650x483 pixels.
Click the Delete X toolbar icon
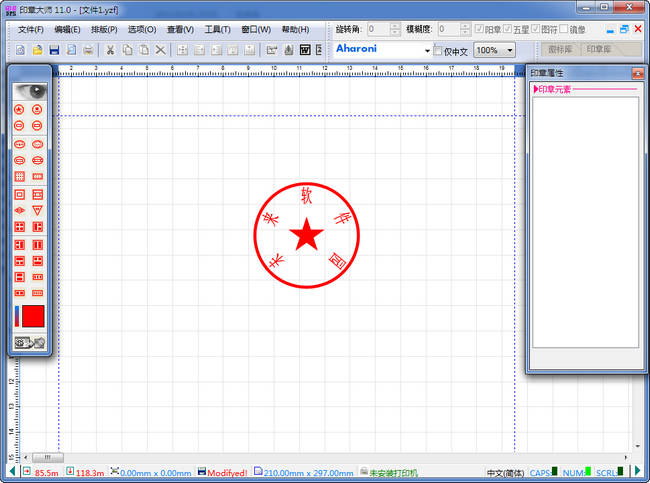[161, 50]
